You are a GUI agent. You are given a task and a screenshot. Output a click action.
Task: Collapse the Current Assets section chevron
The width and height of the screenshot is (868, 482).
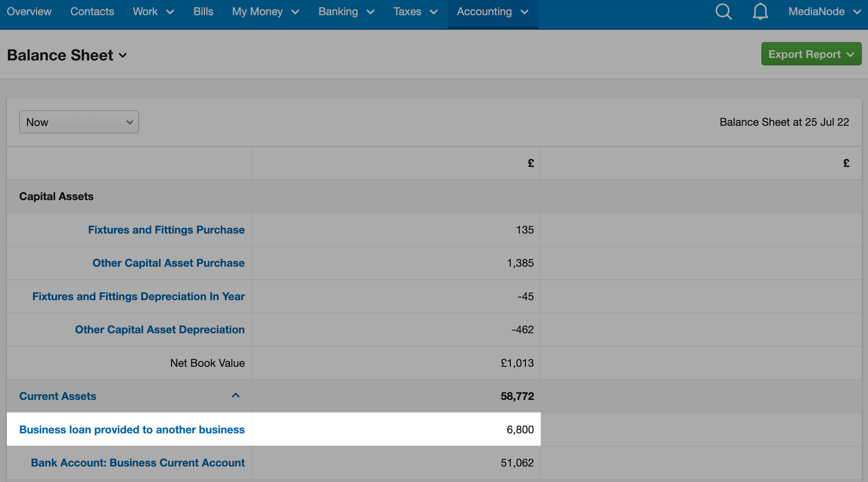(x=235, y=395)
